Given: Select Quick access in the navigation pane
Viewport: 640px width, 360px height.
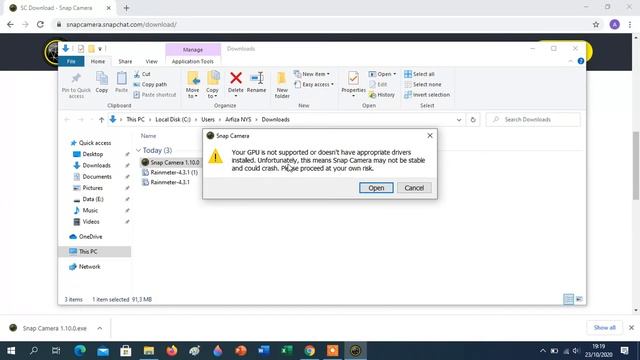Looking at the screenshot, I should [91, 143].
